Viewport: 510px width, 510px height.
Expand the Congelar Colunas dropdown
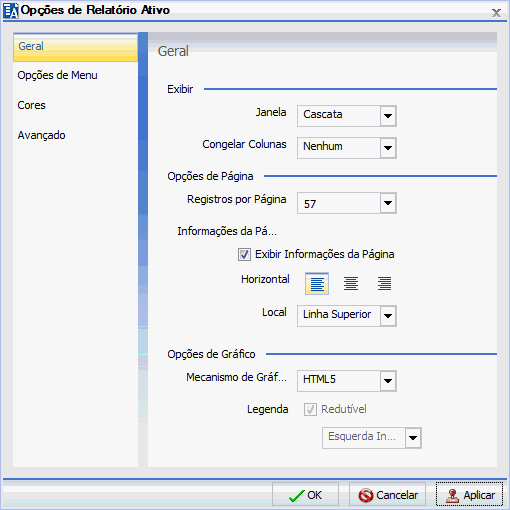pyautogui.click(x=388, y=148)
